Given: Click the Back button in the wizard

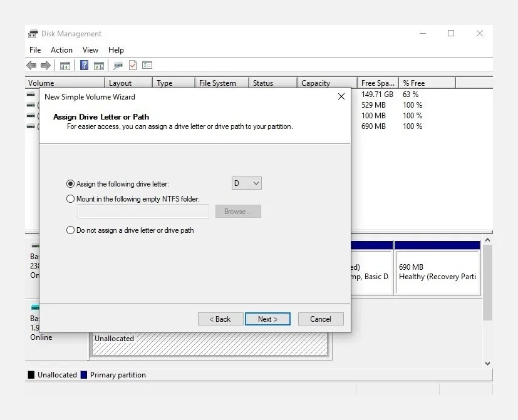Looking at the screenshot, I should point(220,319).
